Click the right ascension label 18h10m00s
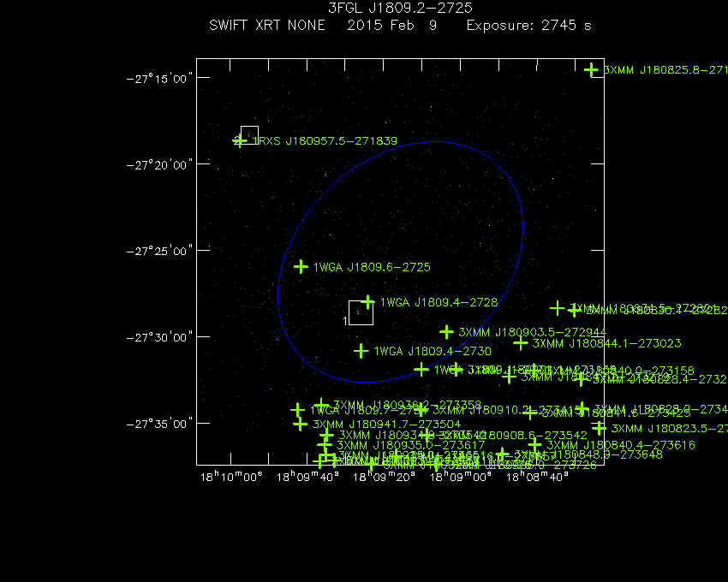 (231, 477)
